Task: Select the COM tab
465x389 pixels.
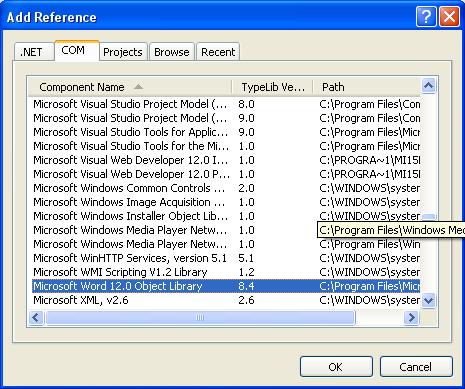Action: tap(77, 51)
